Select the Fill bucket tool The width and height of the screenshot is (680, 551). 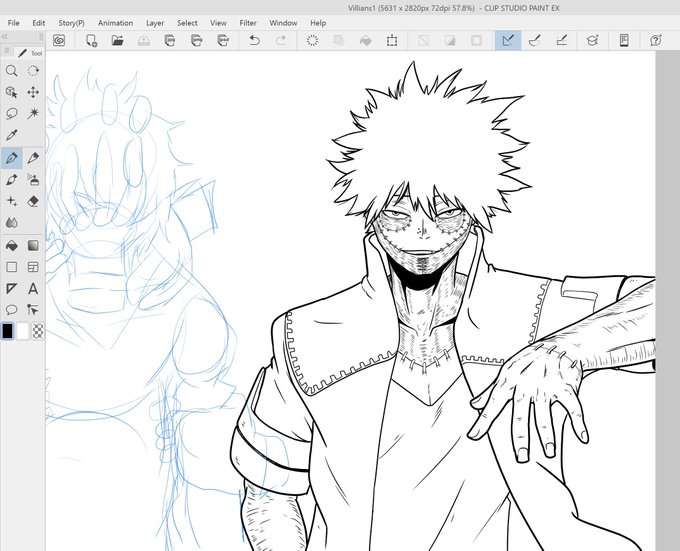click(x=12, y=246)
